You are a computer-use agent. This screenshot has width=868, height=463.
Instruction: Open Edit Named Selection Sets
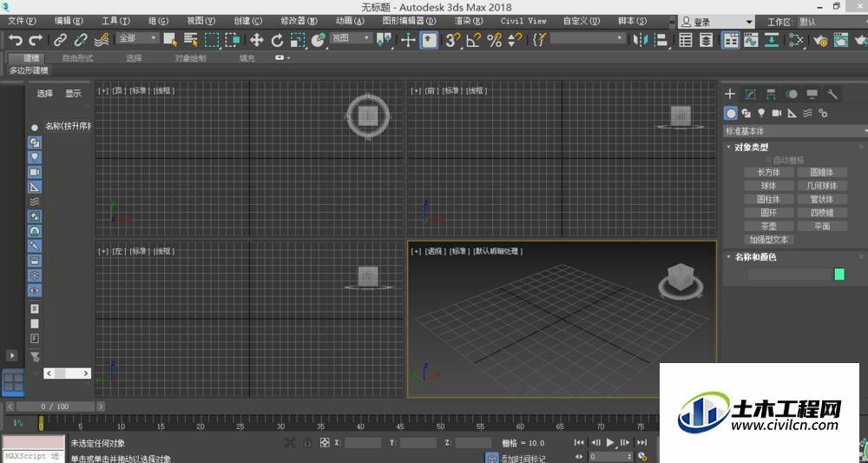click(x=539, y=40)
